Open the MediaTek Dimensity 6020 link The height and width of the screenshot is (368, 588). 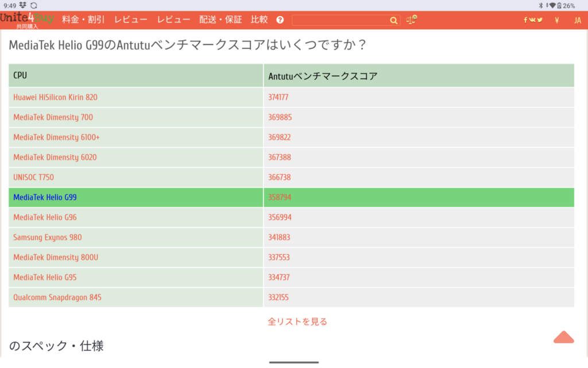pyautogui.click(x=55, y=157)
